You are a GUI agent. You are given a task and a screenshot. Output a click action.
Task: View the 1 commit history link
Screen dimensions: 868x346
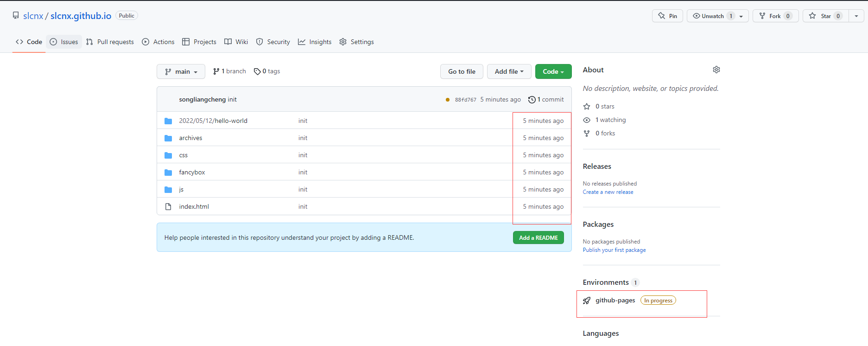pos(546,99)
